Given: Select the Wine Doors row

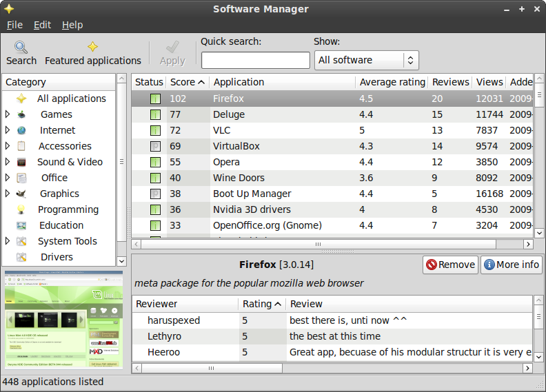Looking at the screenshot, I should coord(332,178).
